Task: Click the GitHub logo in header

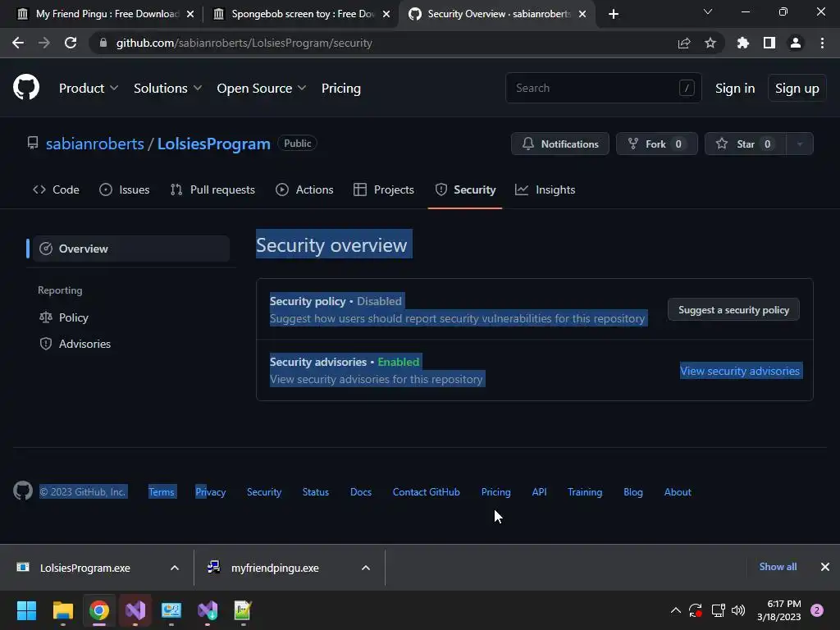Action: tap(26, 87)
